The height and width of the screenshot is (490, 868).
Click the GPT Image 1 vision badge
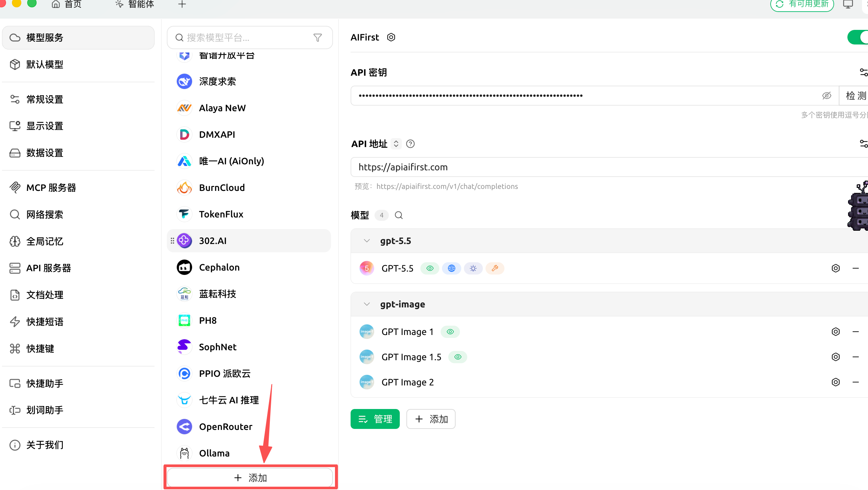pyautogui.click(x=450, y=332)
